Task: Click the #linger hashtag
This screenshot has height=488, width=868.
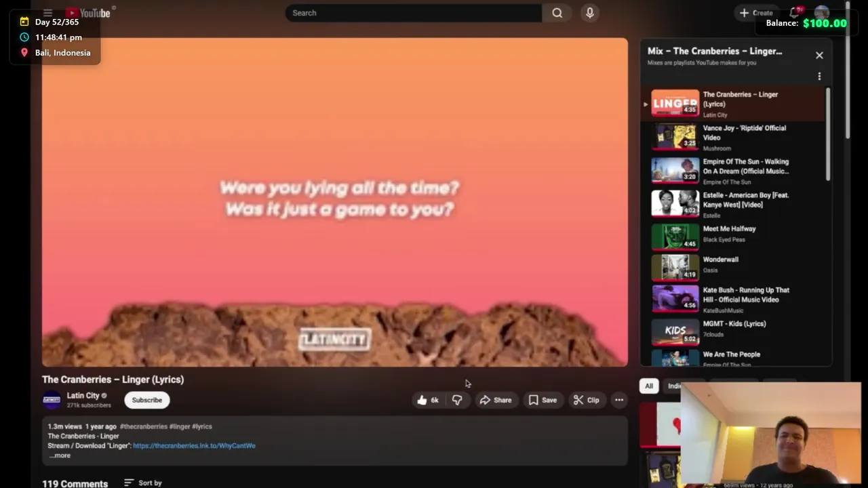Action: (180, 426)
